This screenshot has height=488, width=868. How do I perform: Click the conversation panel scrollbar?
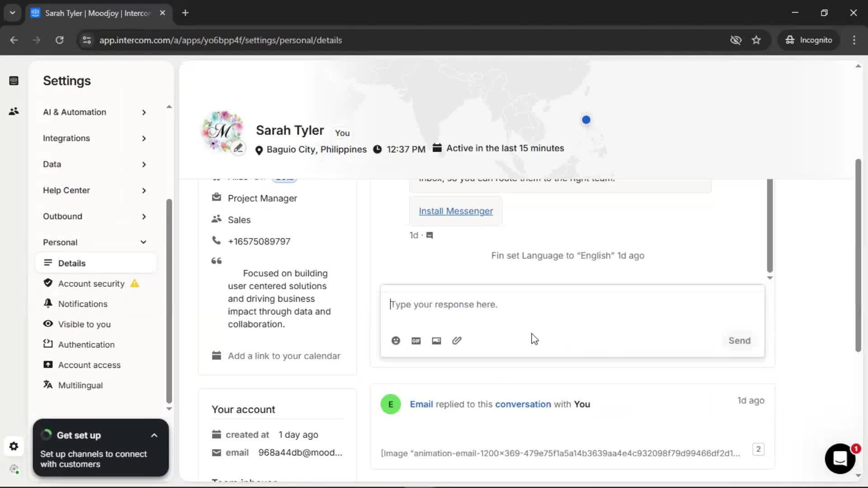pos(769,225)
